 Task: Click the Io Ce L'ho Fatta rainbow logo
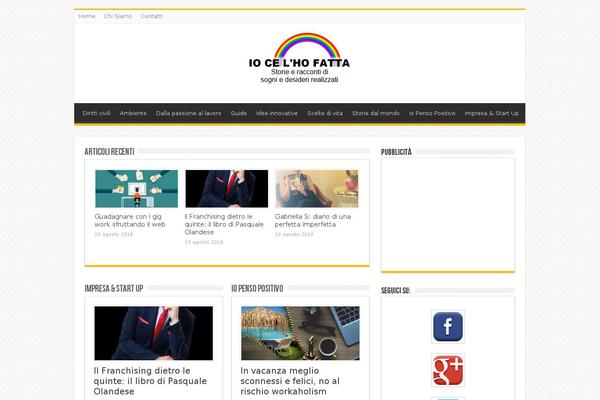[299, 58]
